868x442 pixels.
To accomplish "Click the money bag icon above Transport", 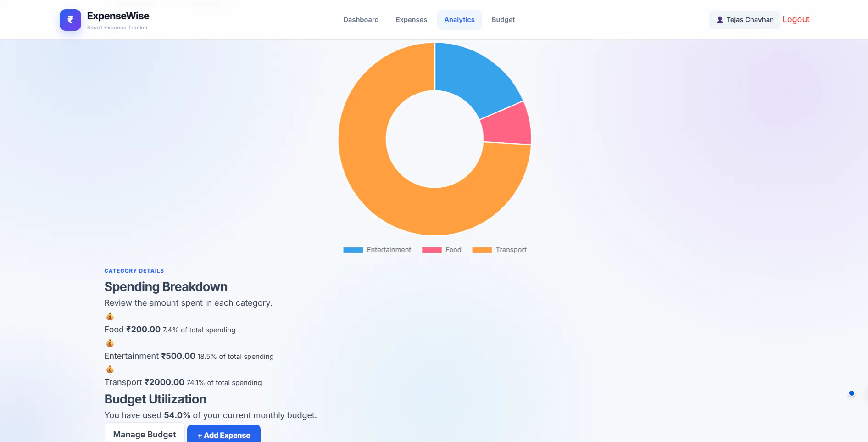I will coord(110,369).
